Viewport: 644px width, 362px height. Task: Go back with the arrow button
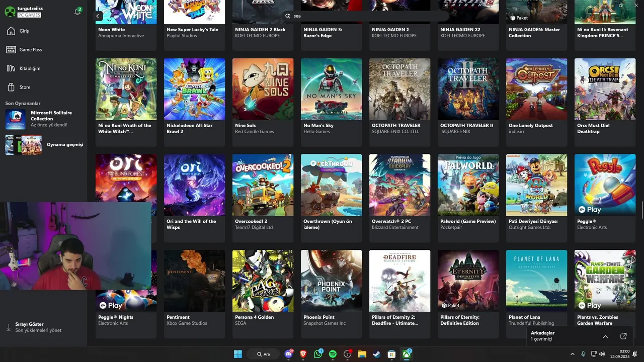pos(98,16)
